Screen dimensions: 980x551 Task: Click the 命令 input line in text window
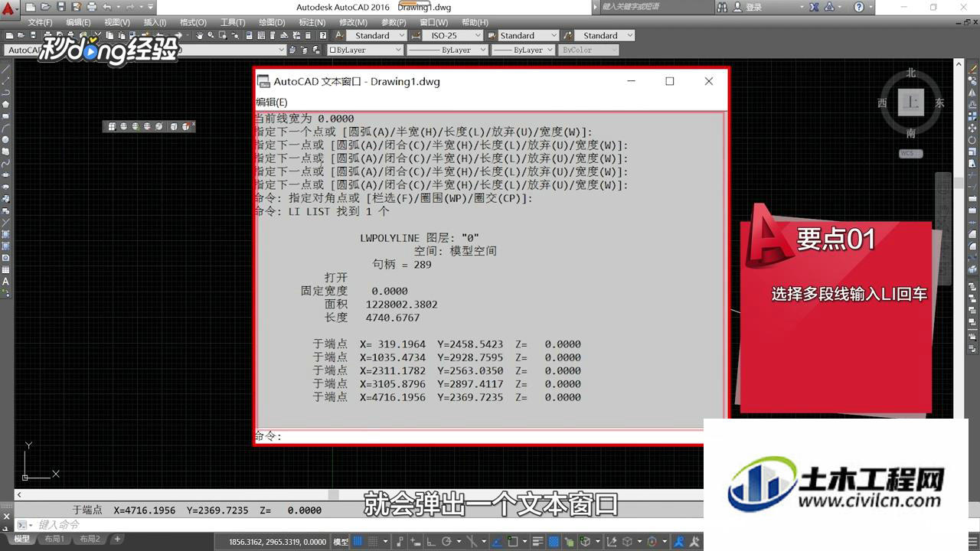point(479,436)
